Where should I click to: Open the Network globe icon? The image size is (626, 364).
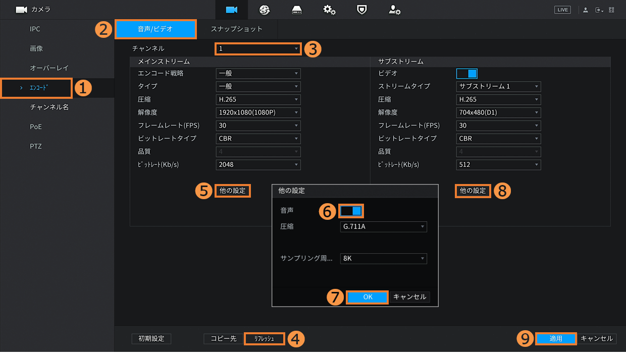point(265,10)
